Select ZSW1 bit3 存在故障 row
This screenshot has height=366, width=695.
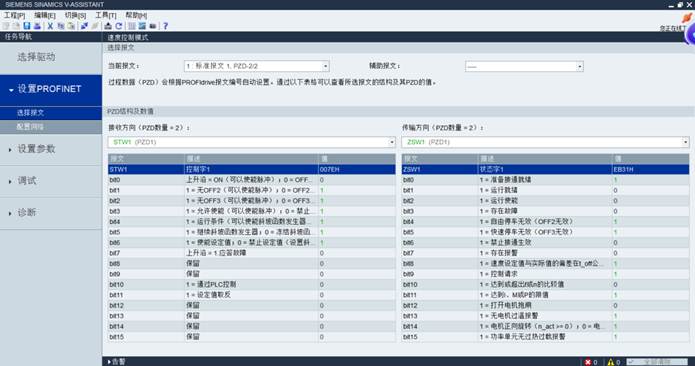click(545, 211)
